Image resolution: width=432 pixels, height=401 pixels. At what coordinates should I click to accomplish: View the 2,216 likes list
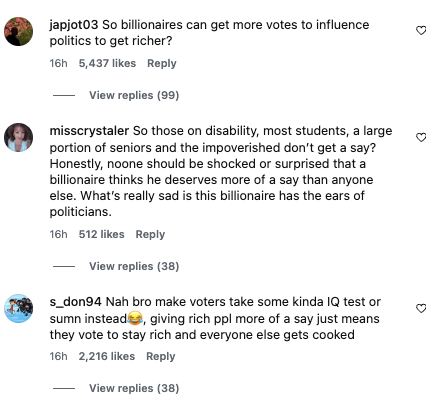click(107, 356)
